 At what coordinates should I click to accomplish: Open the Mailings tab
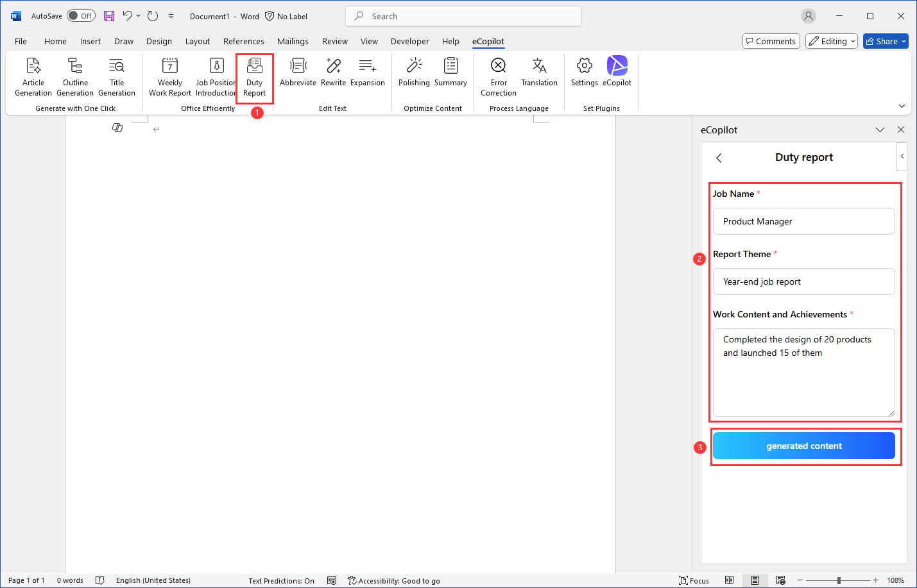pos(293,41)
